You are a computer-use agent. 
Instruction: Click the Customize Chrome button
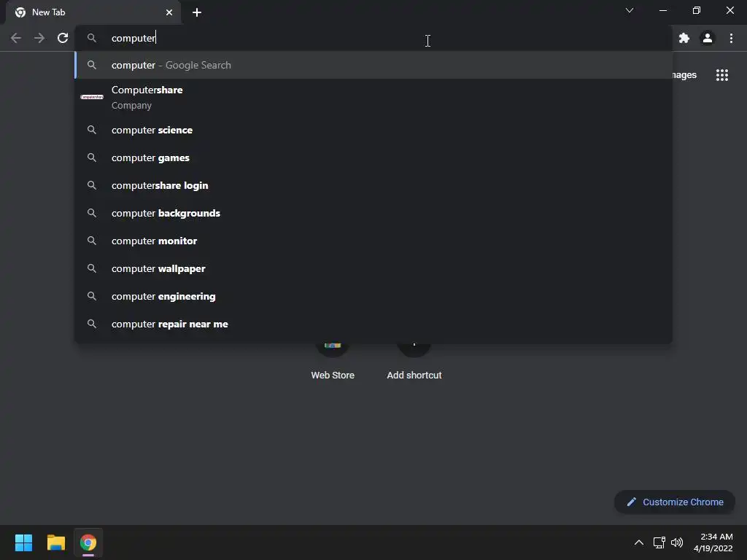(x=675, y=502)
